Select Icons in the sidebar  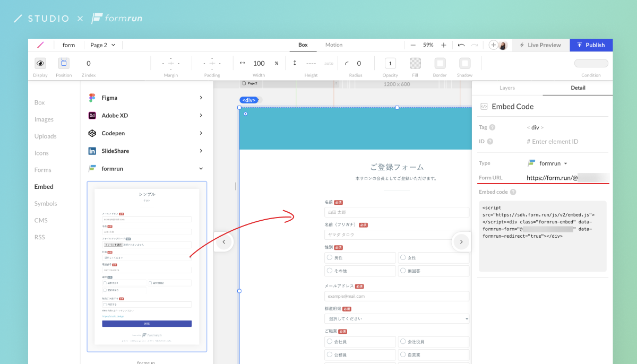coord(41,153)
